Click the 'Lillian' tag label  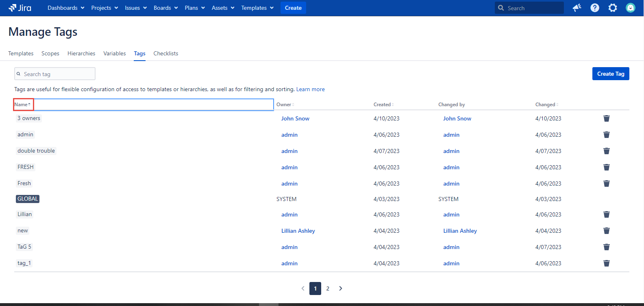(x=24, y=214)
